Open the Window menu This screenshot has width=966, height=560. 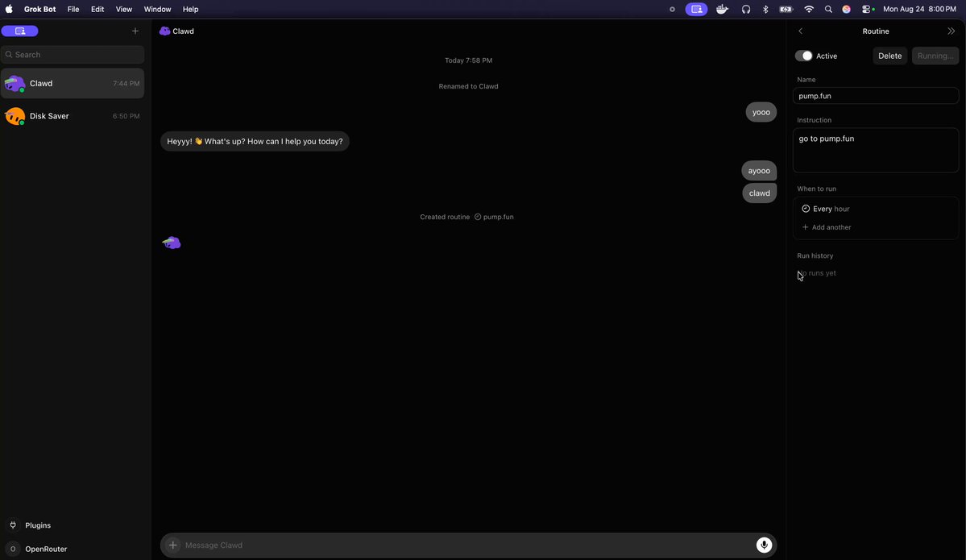click(x=157, y=9)
